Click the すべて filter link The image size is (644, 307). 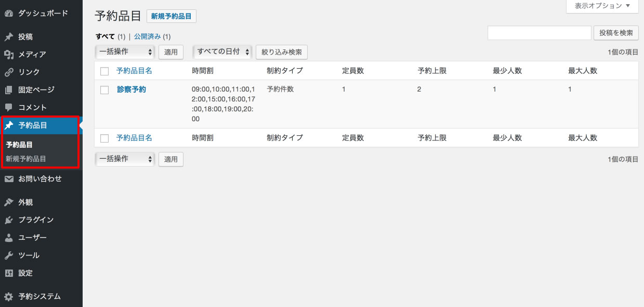click(105, 36)
